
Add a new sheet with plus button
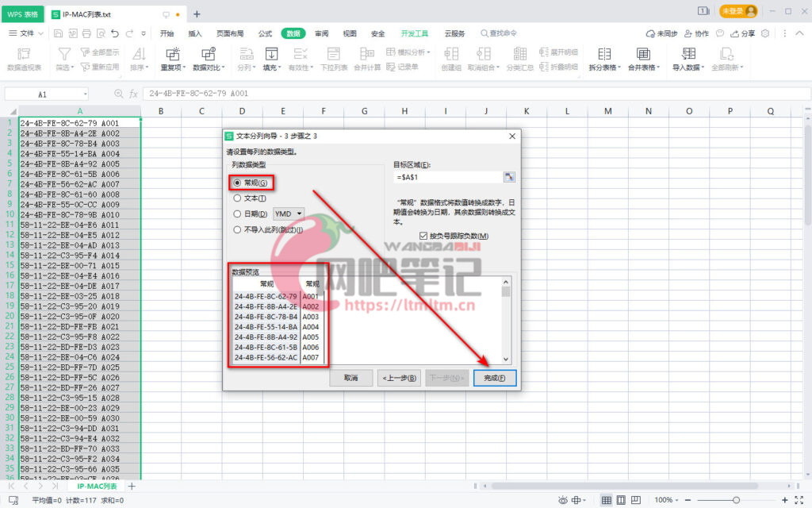click(x=132, y=487)
